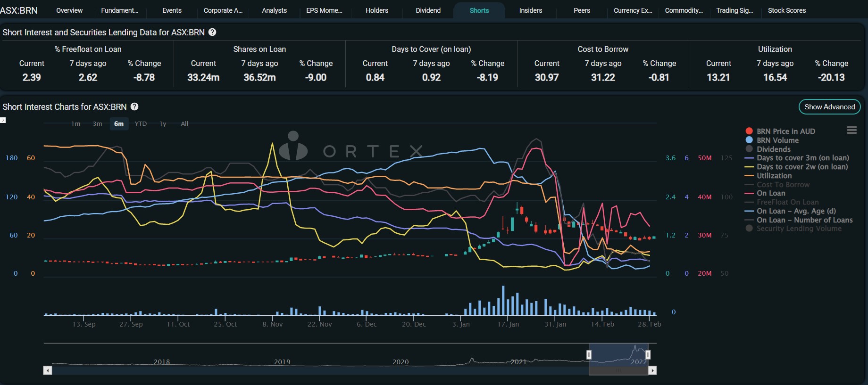Show the Security Lending Volume series

click(x=799, y=229)
